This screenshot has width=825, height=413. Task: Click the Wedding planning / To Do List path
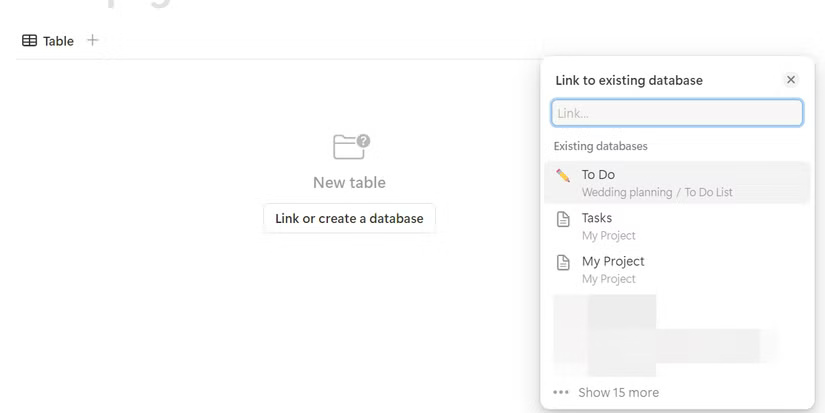tap(657, 192)
